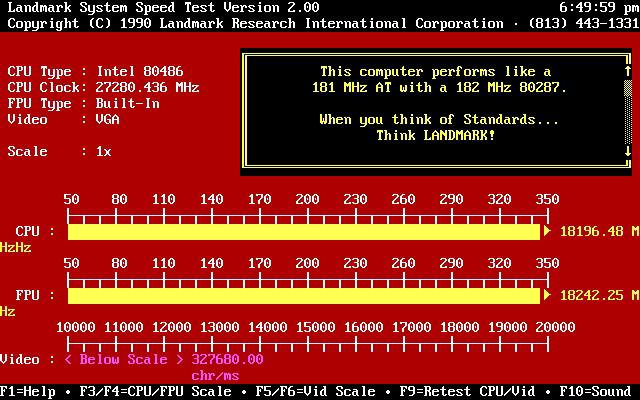640x400 pixels.
Task: Click the 320 mark on the FPU scale
Action: point(499,263)
